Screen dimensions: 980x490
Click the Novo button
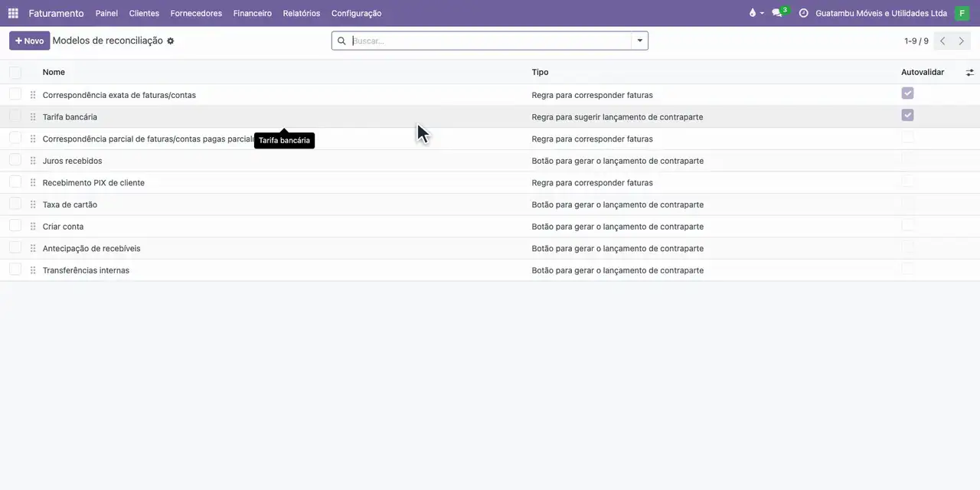point(30,41)
